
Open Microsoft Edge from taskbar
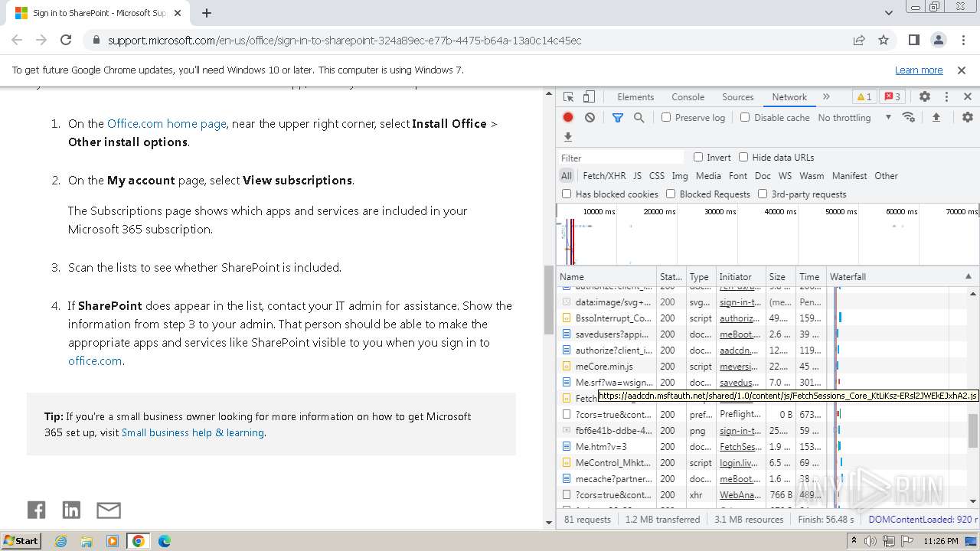pyautogui.click(x=164, y=541)
